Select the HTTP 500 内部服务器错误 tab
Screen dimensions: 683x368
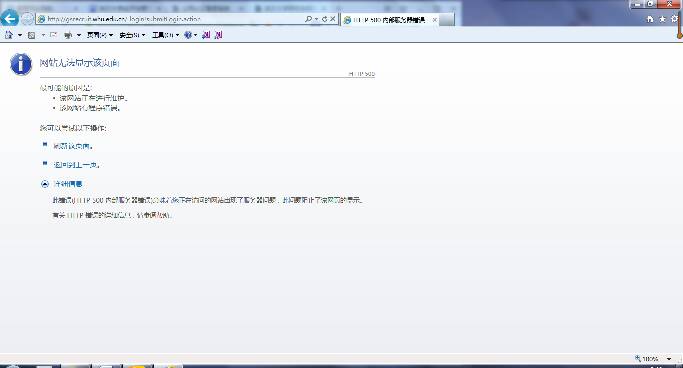389,20
